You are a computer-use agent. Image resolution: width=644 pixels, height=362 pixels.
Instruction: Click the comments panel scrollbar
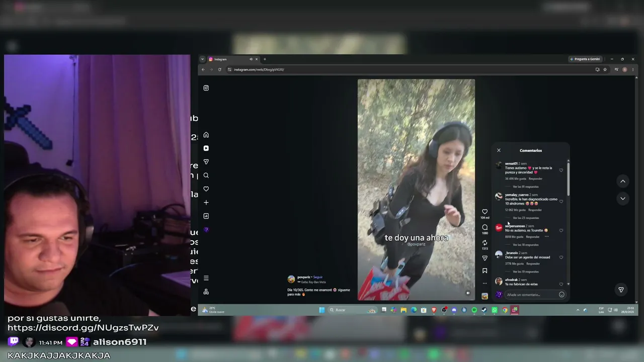click(x=569, y=178)
